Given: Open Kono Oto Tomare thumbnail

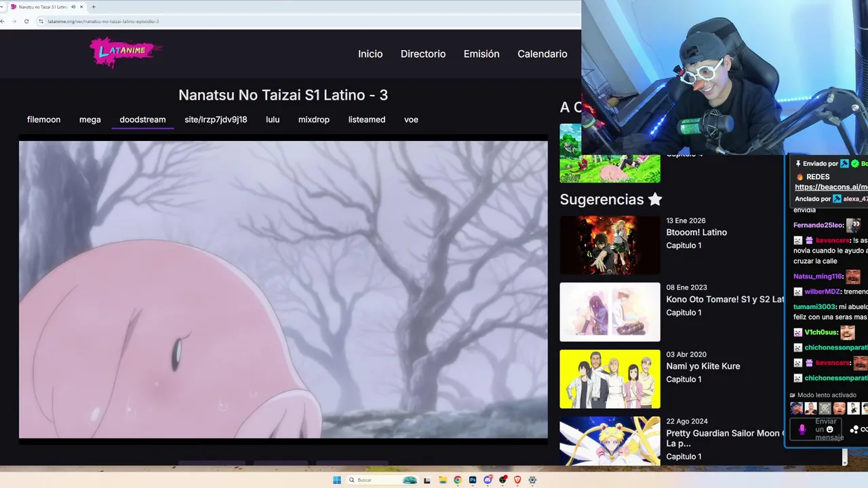Looking at the screenshot, I should (x=610, y=312).
